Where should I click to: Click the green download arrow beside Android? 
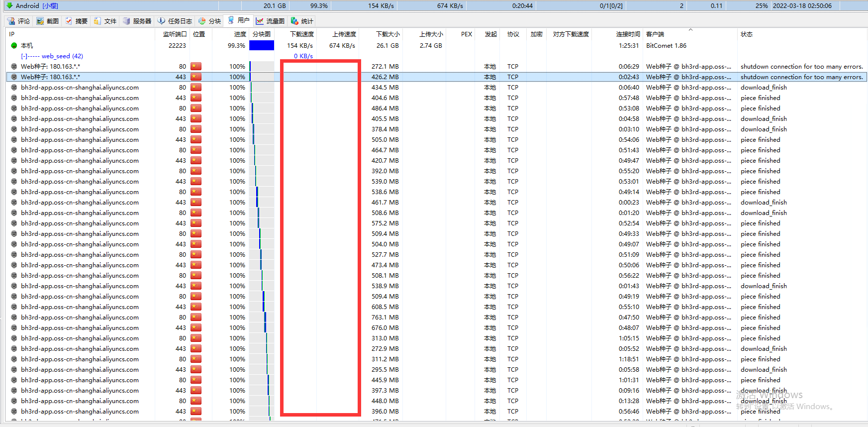[x=9, y=5]
